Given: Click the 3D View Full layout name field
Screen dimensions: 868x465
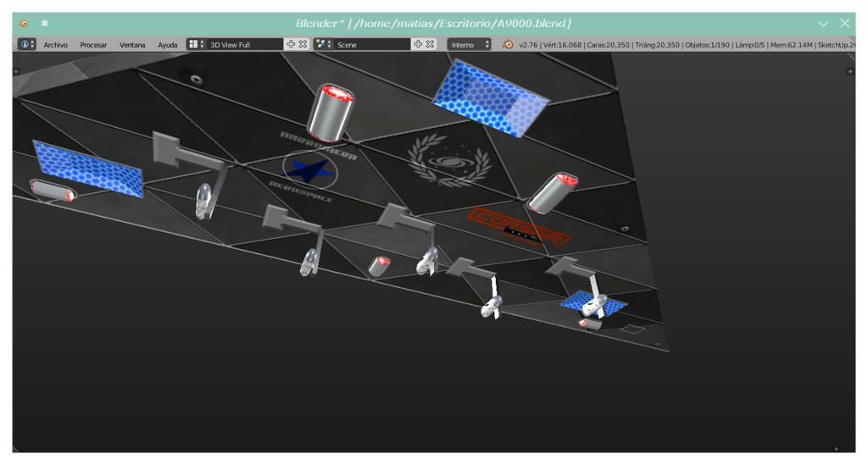Looking at the screenshot, I should tap(245, 44).
